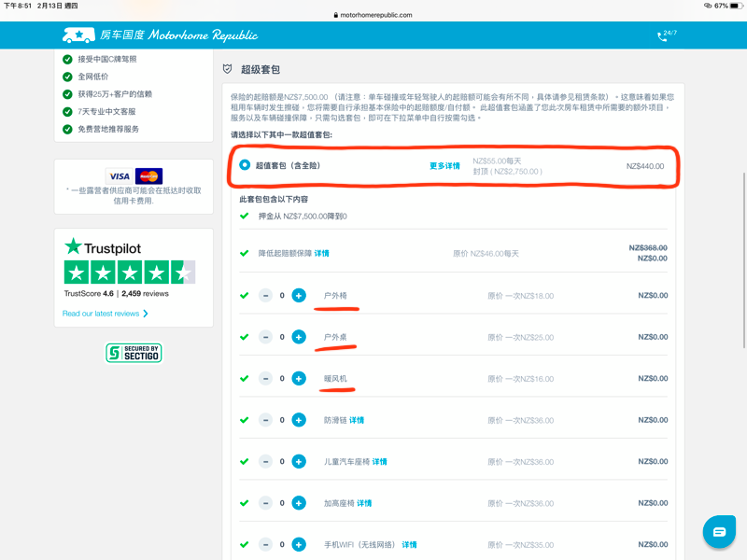Tap the 24/7 phone support icon
Viewport: 747px width, 560px height.
coord(662,36)
